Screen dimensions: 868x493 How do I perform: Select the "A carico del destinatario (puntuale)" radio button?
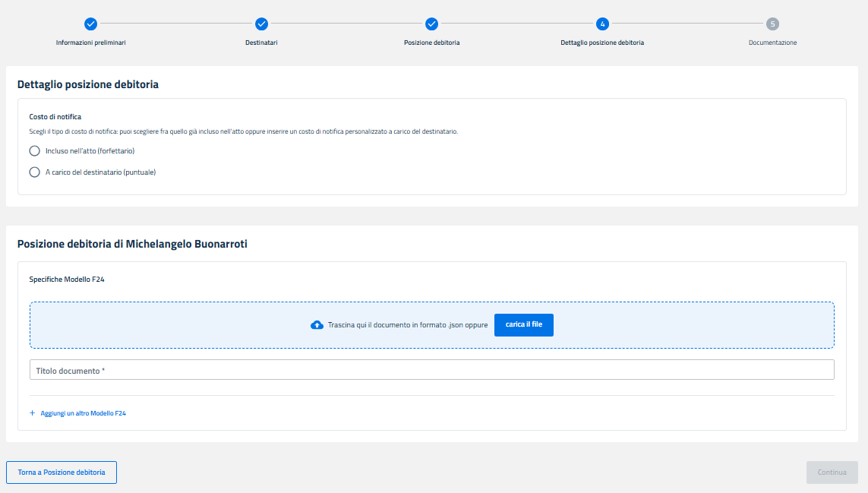(34, 172)
